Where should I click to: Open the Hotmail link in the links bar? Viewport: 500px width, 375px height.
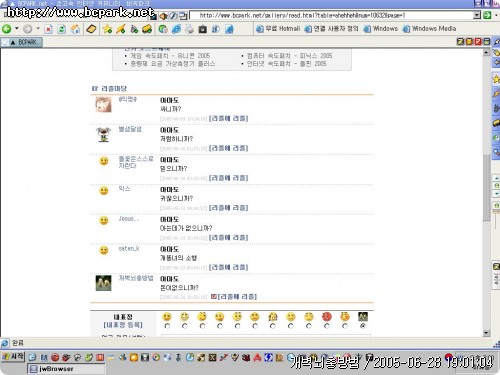278,29
